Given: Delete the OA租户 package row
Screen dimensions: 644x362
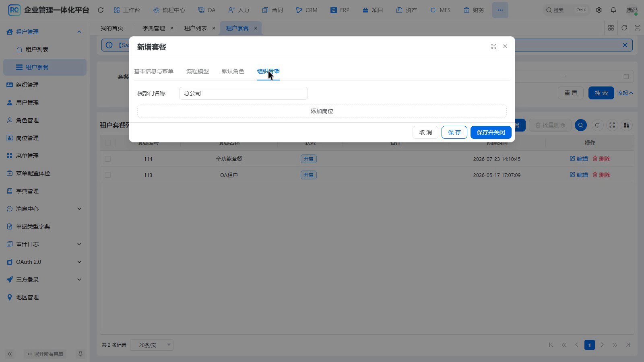Looking at the screenshot, I should [x=601, y=175].
